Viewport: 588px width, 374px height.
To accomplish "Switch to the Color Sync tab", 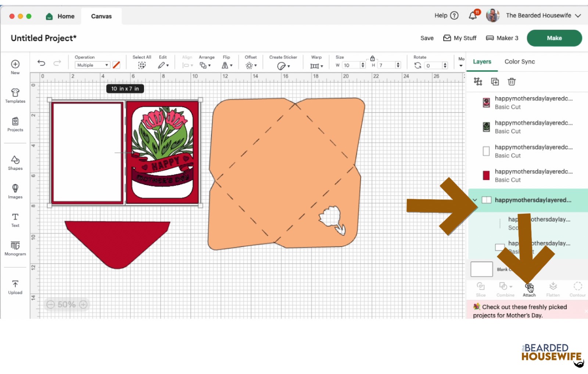I will 519,62.
